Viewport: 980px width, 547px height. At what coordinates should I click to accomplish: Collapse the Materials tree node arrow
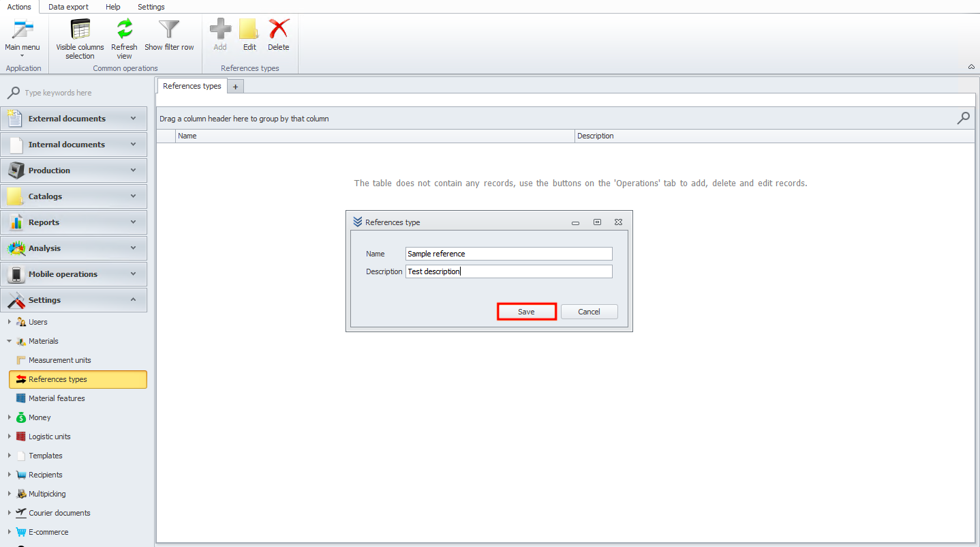[x=9, y=341]
